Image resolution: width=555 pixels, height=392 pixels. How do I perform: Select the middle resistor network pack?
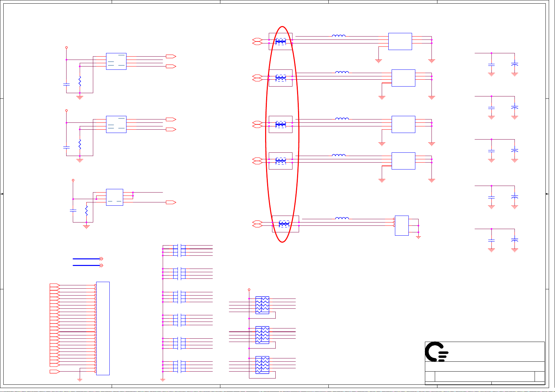pos(262,335)
